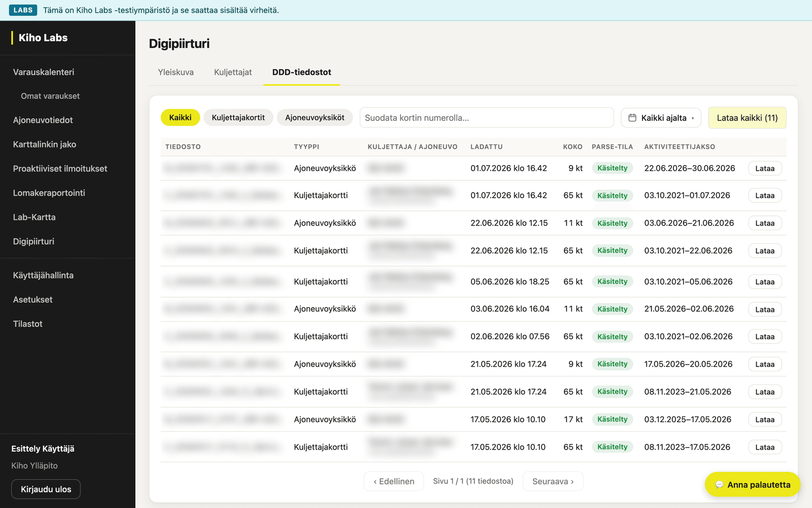Click Lataa for 03.12.2025–17.05.2026 row
This screenshot has width=812, height=508.
pos(765,420)
